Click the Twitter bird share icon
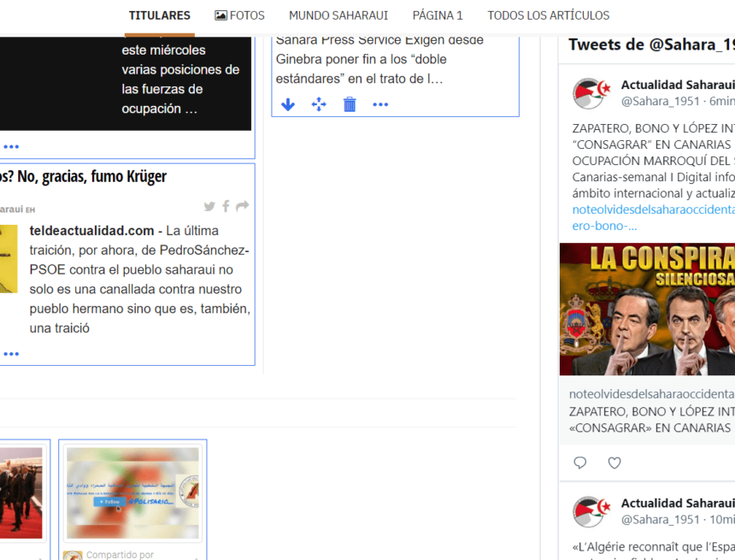The width and height of the screenshot is (735, 560). coord(209,206)
